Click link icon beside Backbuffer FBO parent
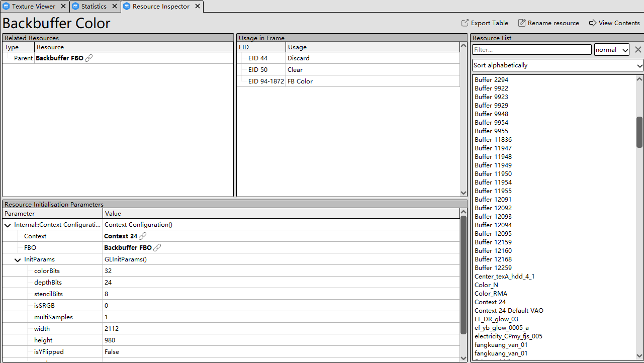The height and width of the screenshot is (363, 644). (89, 58)
